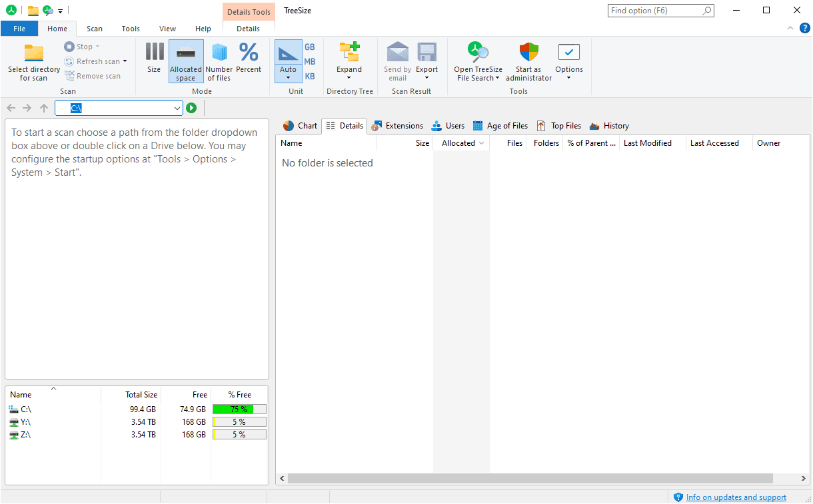813x504 pixels.
Task: Switch to Scan ribbon tab
Action: pyautogui.click(x=95, y=29)
